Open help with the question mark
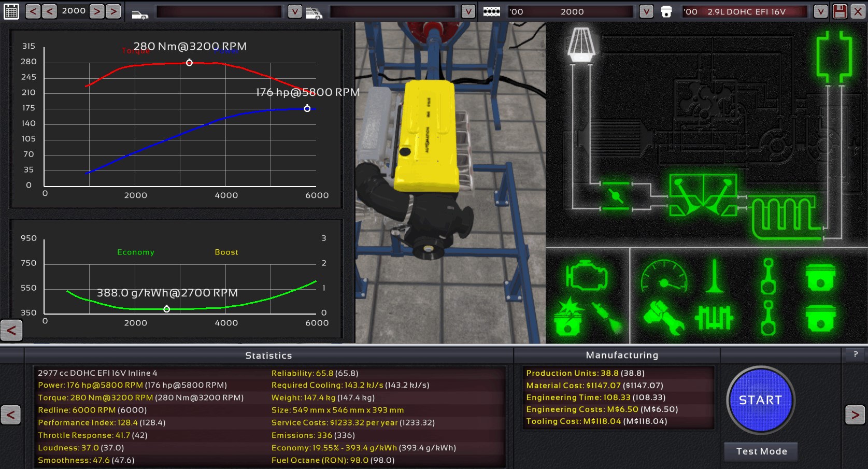 856,354
